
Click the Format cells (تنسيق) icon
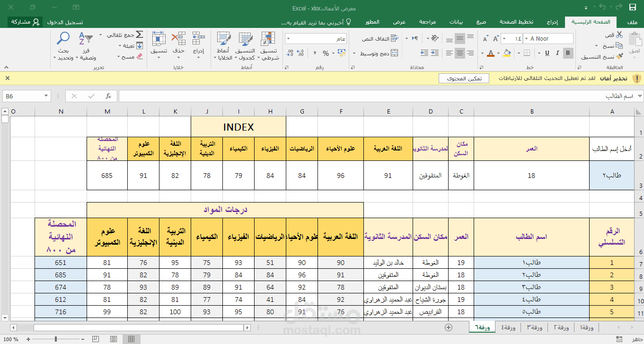159,38
